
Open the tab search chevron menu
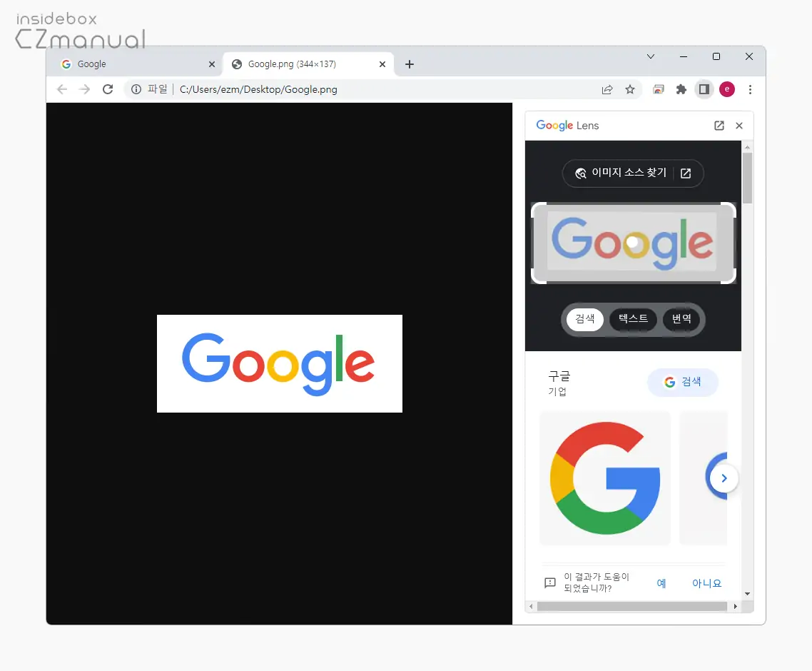pos(650,56)
